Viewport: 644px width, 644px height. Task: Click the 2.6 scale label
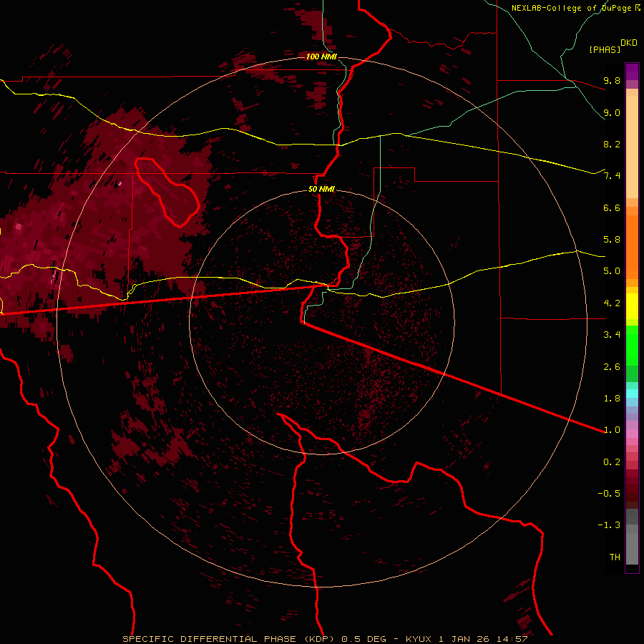(x=612, y=367)
